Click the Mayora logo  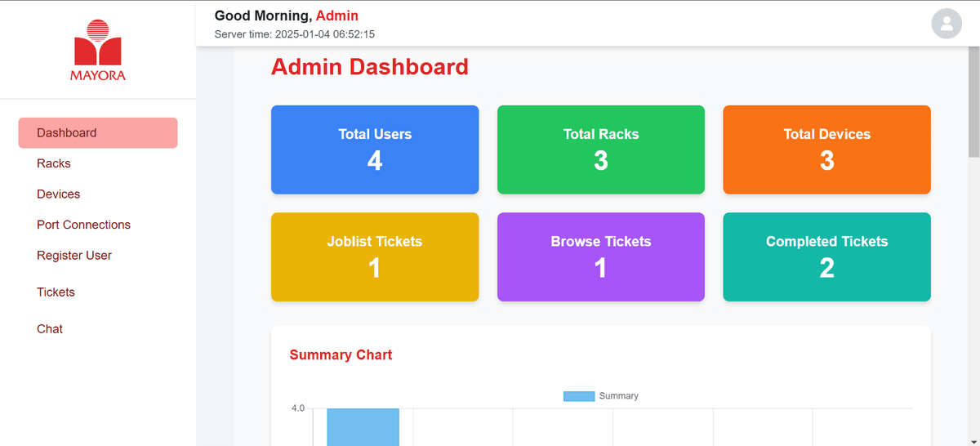coord(98,51)
